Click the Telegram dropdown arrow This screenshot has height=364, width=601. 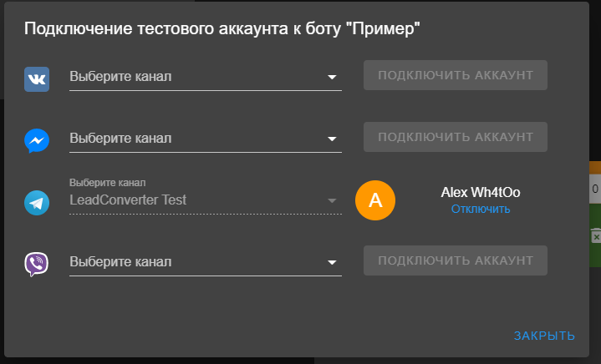332,200
